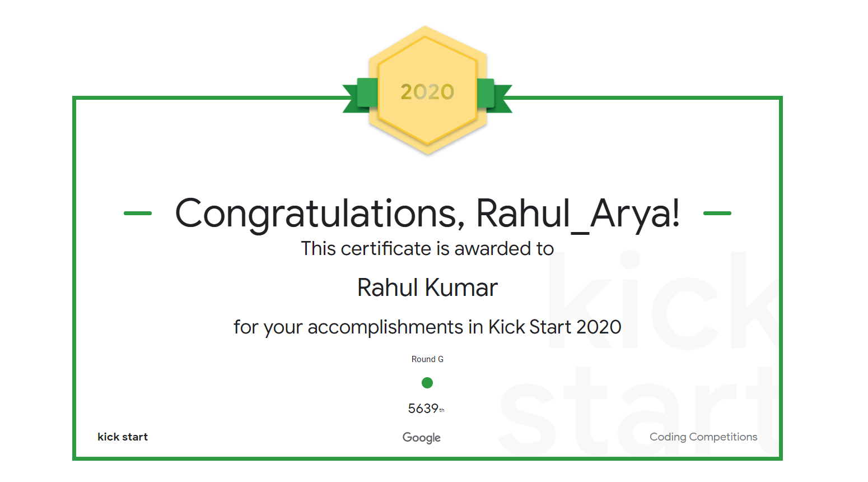
Task: Click the word Congratulations in the heading
Action: 319,214
